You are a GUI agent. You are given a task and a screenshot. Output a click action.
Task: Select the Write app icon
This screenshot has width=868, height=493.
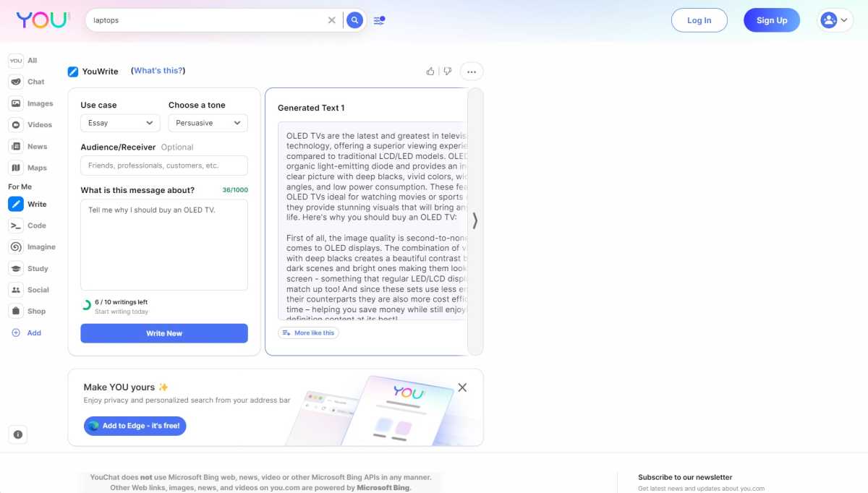click(16, 204)
